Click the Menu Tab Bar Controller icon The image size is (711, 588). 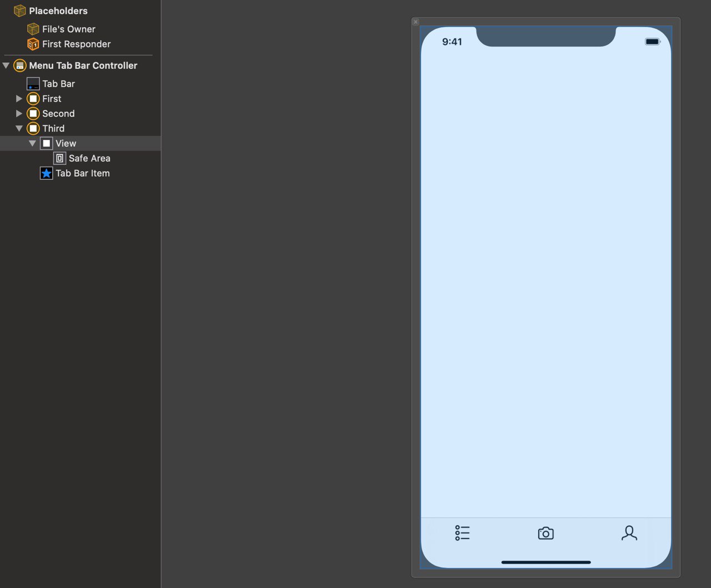tap(20, 66)
